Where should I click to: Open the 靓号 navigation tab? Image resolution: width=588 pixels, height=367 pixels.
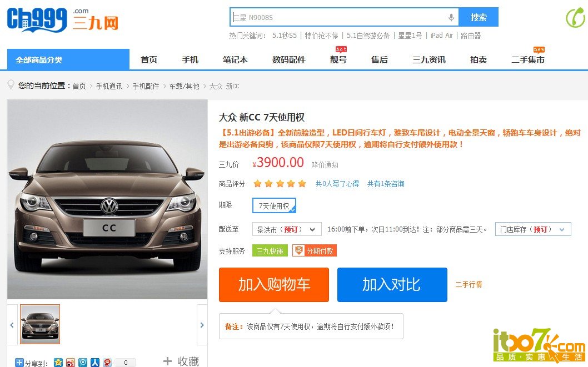click(x=338, y=59)
